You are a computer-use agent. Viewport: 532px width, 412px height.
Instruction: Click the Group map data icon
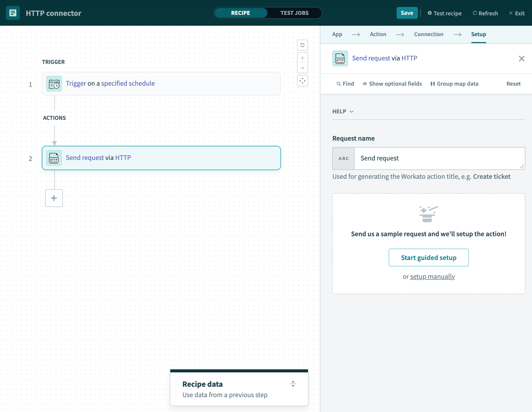(x=432, y=84)
